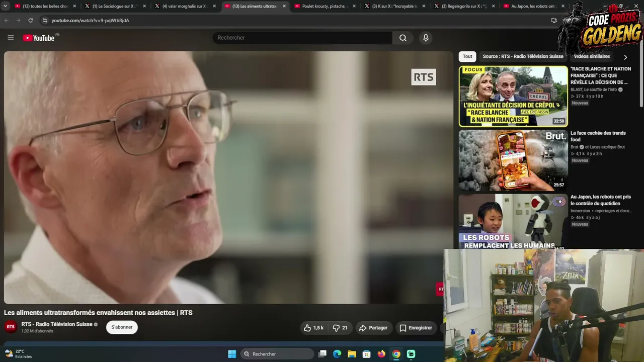This screenshot has width=644, height=362.
Task: Switch to 'Au Japon, les robots ont' tab
Action: pos(533,6)
